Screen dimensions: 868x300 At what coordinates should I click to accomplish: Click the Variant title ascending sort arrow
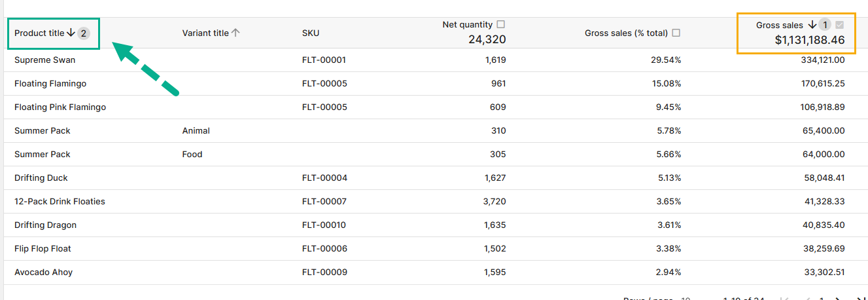pos(236,33)
